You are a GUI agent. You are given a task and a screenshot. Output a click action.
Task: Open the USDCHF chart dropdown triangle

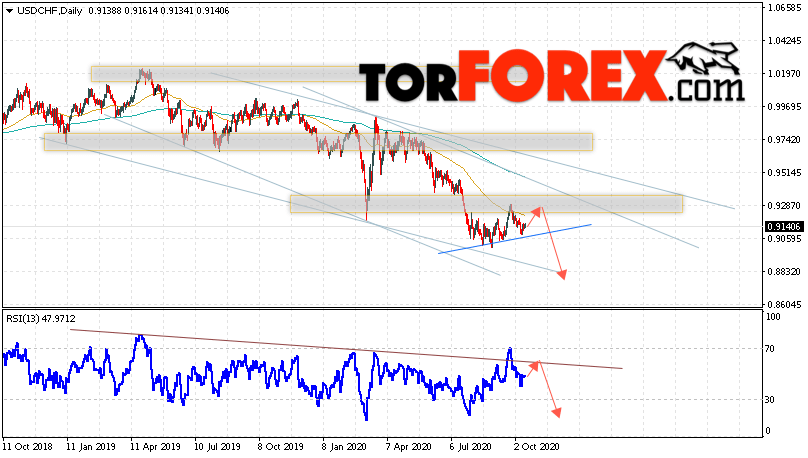pos(9,11)
